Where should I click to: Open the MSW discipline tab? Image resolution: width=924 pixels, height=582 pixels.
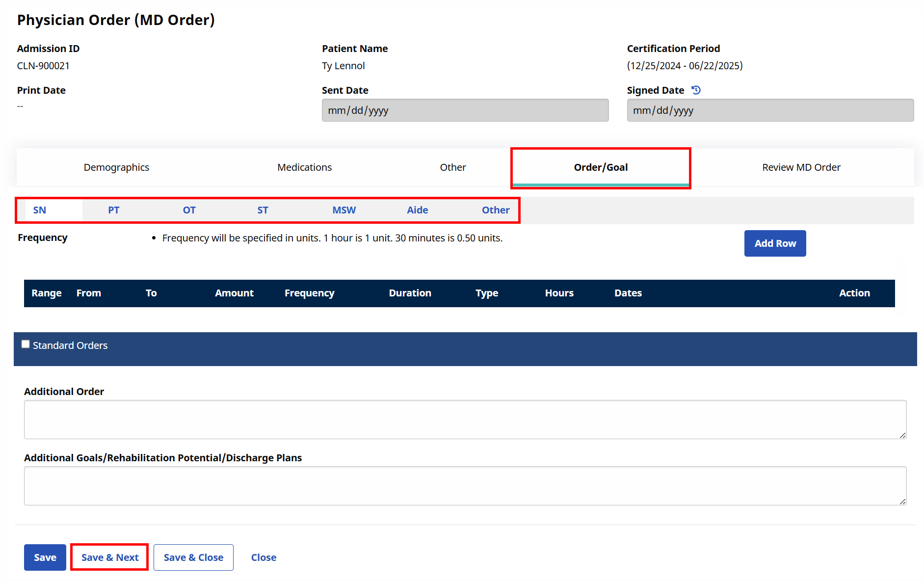[x=343, y=210]
